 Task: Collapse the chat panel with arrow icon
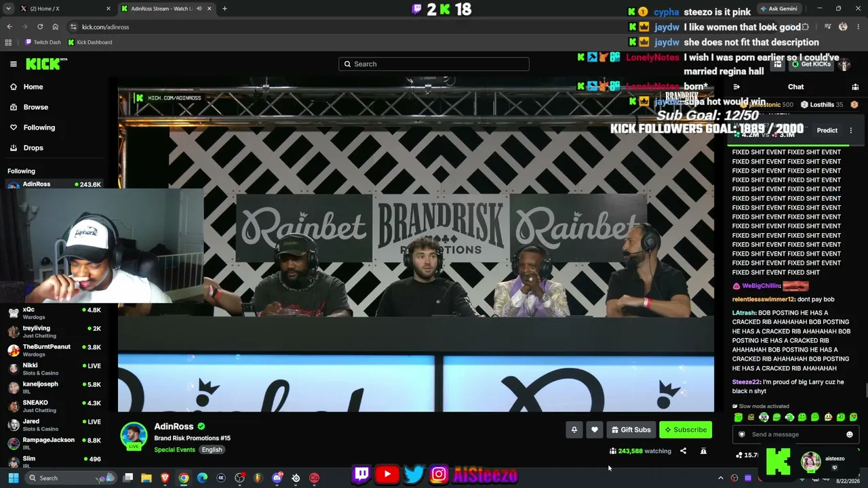(736, 87)
